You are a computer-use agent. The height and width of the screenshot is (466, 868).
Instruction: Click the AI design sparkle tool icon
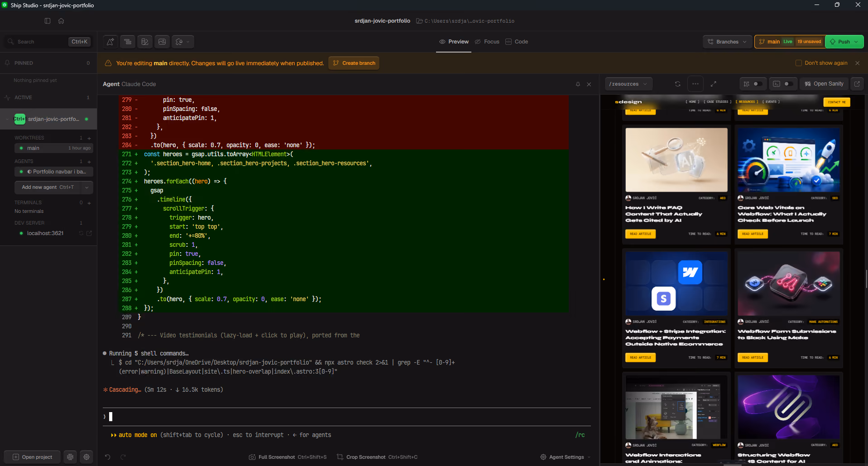point(110,42)
